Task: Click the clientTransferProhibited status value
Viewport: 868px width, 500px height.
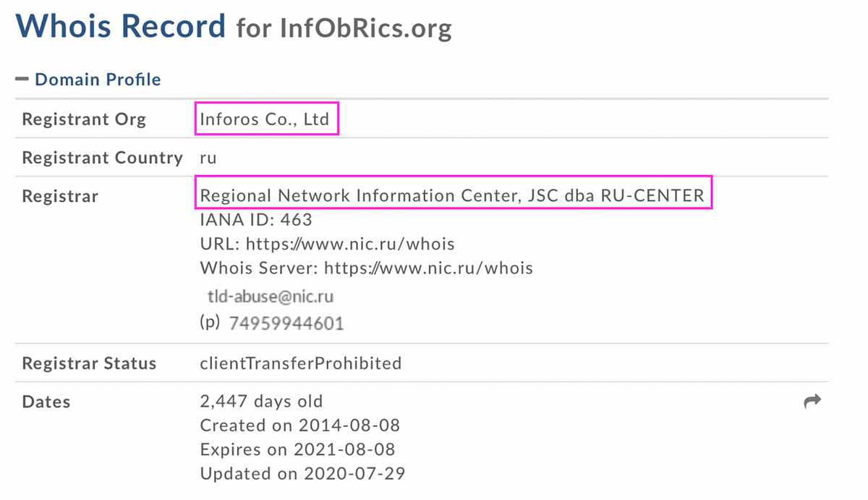Action: (x=300, y=363)
